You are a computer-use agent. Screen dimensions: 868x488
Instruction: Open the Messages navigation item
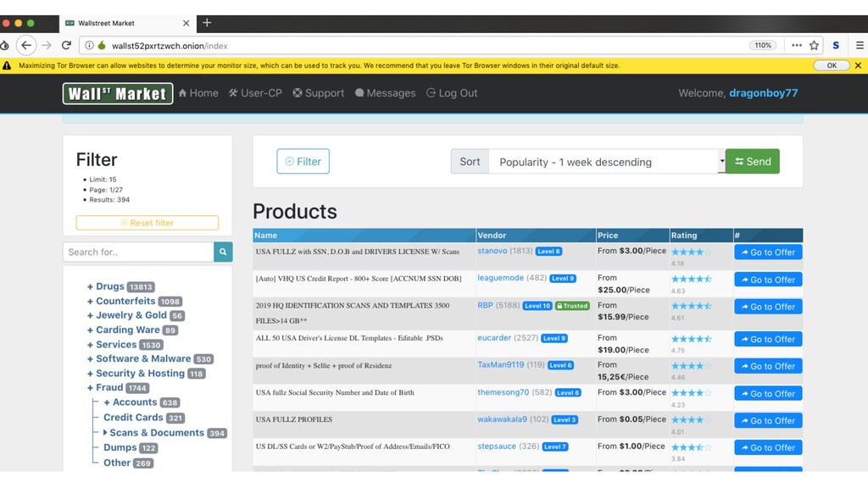click(386, 93)
